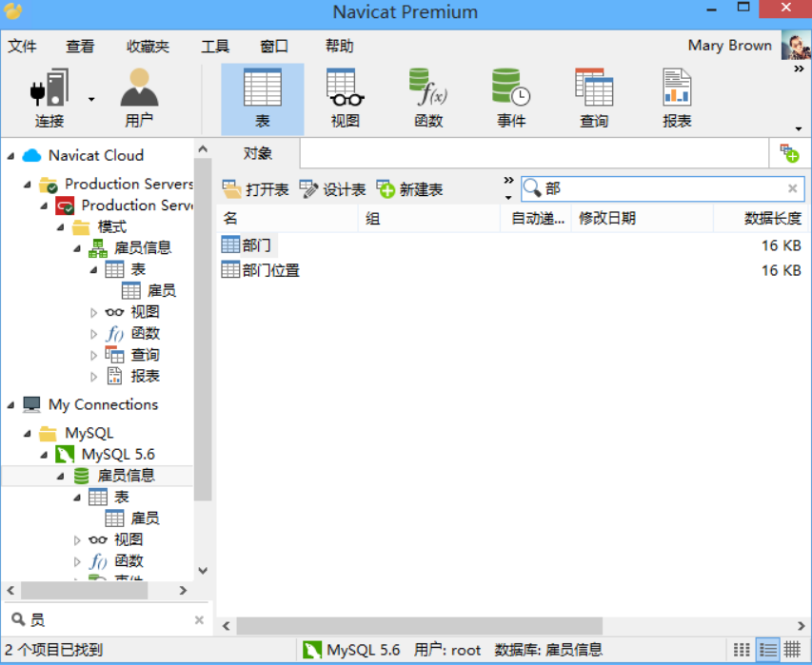Open the 文件 menu

[22, 46]
